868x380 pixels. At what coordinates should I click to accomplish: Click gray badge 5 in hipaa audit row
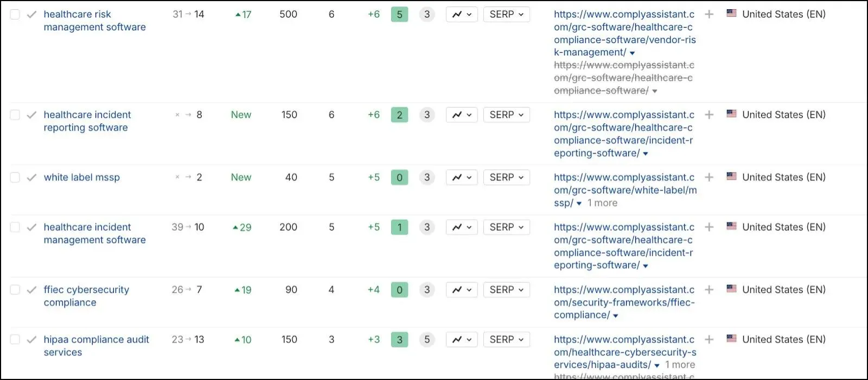tap(427, 340)
